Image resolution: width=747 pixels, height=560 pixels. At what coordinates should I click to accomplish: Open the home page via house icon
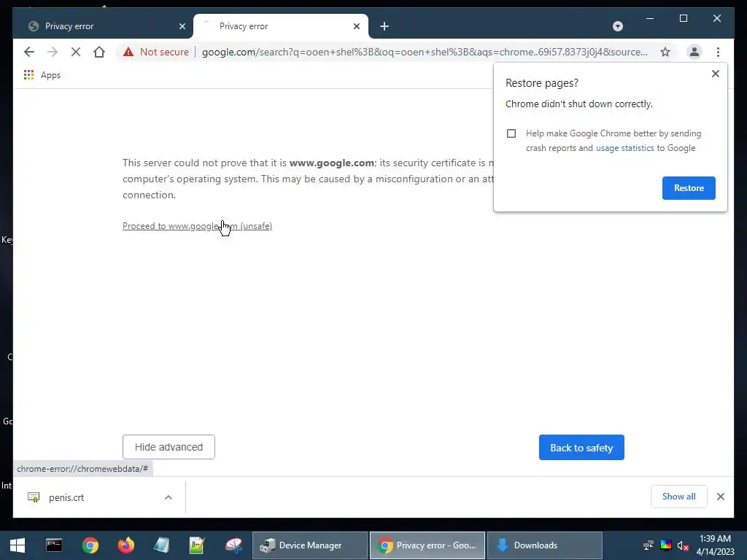[x=99, y=52]
